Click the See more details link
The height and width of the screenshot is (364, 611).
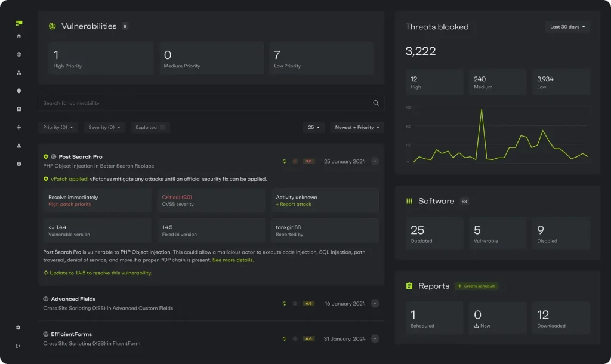[233, 260]
